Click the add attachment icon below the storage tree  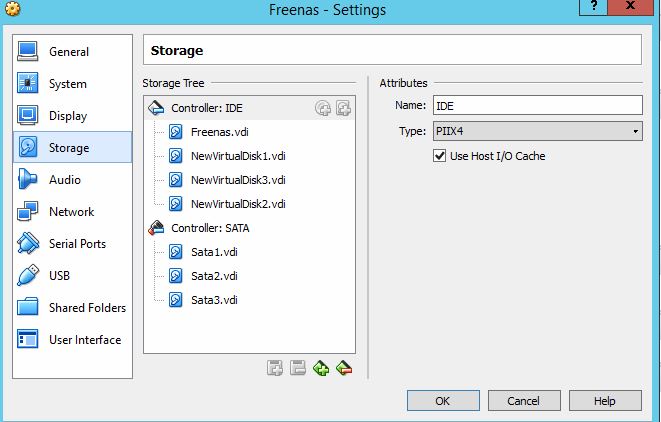(275, 368)
